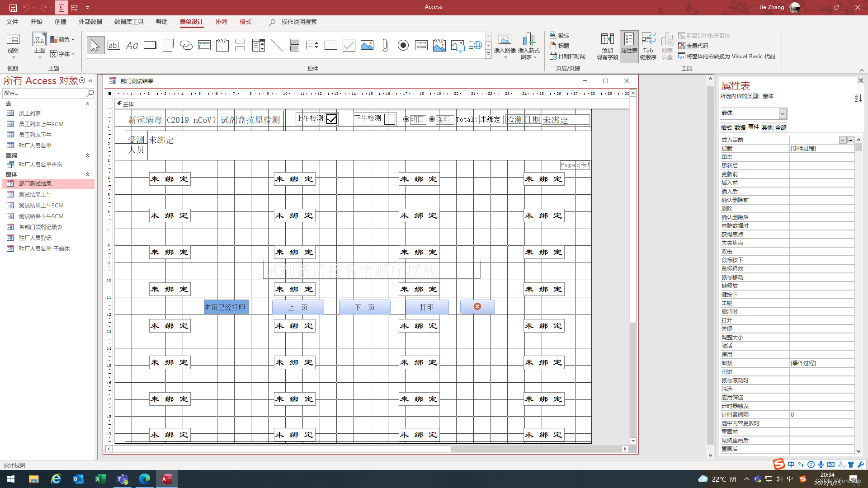
Task: Select the Line control tool
Action: pyautogui.click(x=277, y=45)
